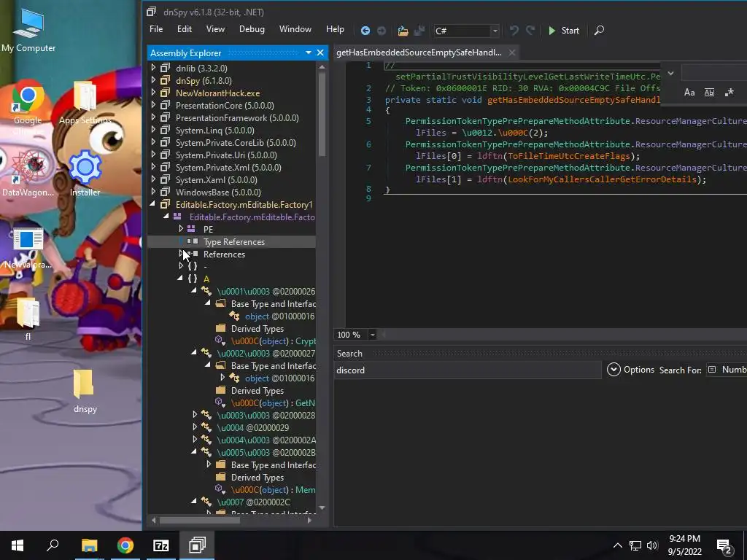
Task: Open 7-Zip from the taskbar
Action: tap(160, 545)
